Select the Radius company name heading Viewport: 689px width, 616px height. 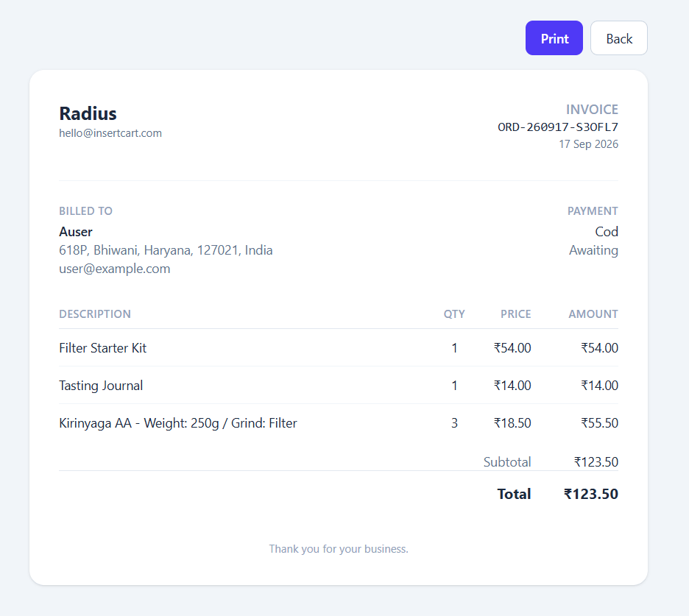pyautogui.click(x=88, y=113)
